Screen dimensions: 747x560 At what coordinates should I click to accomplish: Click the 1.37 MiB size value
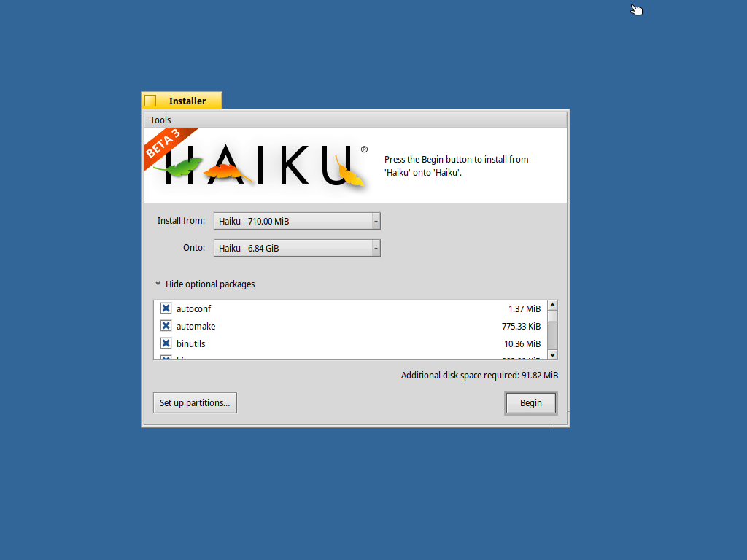pyautogui.click(x=525, y=309)
